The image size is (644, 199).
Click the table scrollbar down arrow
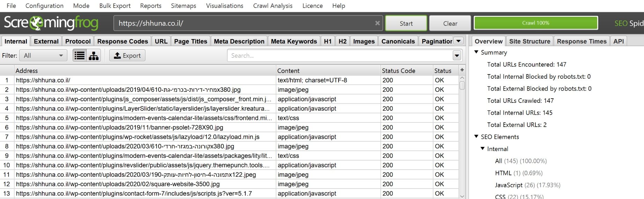tap(462, 196)
